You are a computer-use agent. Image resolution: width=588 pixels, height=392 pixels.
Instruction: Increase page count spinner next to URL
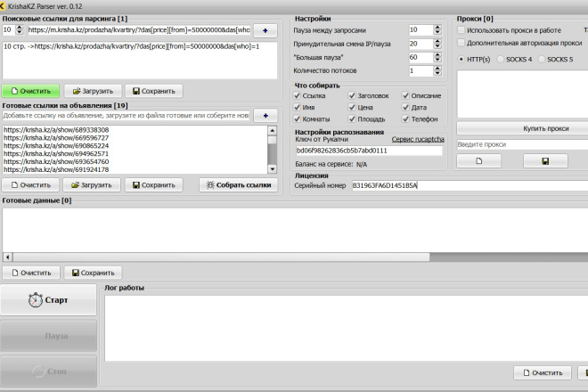click(x=20, y=28)
